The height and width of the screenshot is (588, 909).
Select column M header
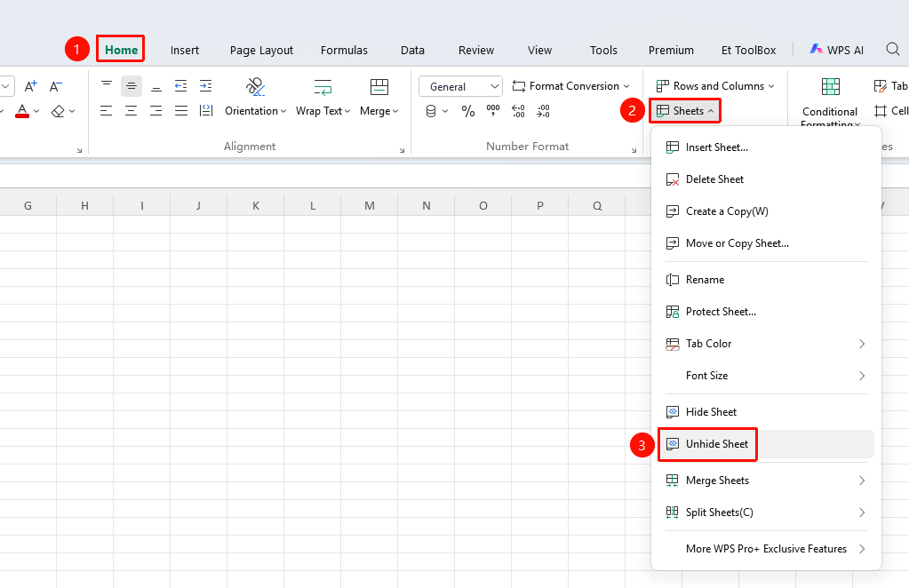coord(370,206)
